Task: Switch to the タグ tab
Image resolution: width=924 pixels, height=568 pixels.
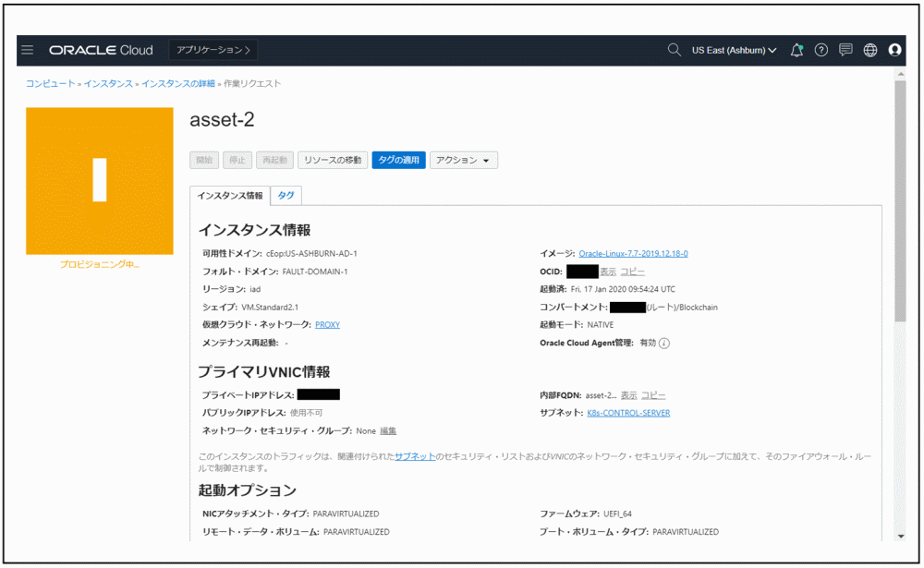Action: click(286, 196)
